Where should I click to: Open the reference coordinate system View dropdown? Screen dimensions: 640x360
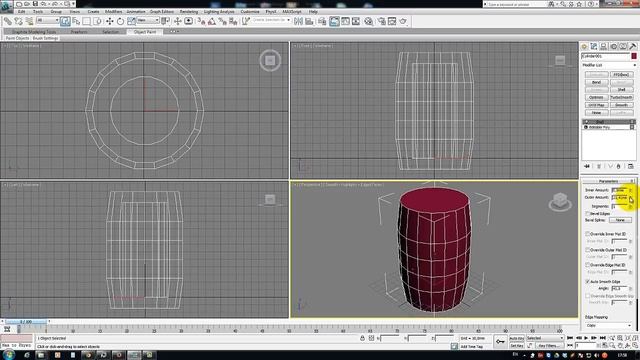point(148,20)
